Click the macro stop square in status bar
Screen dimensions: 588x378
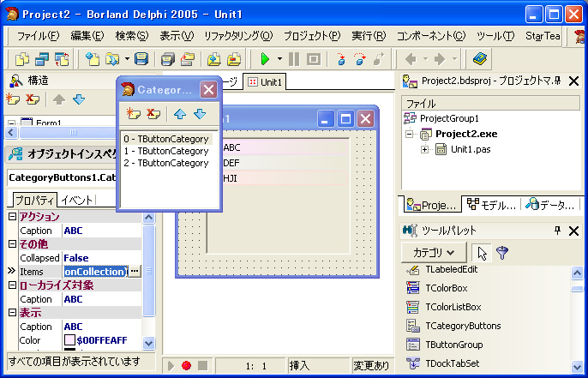click(x=203, y=365)
